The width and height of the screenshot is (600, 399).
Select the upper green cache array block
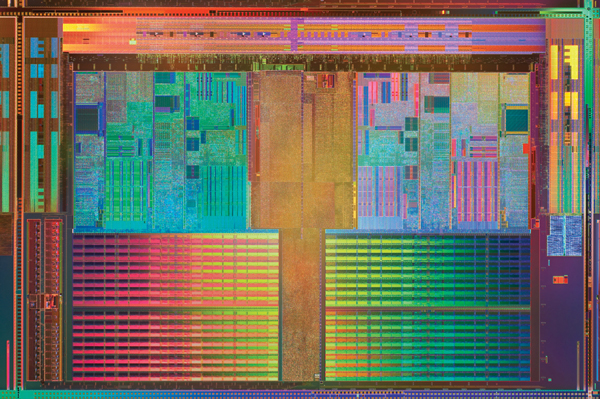(428, 270)
